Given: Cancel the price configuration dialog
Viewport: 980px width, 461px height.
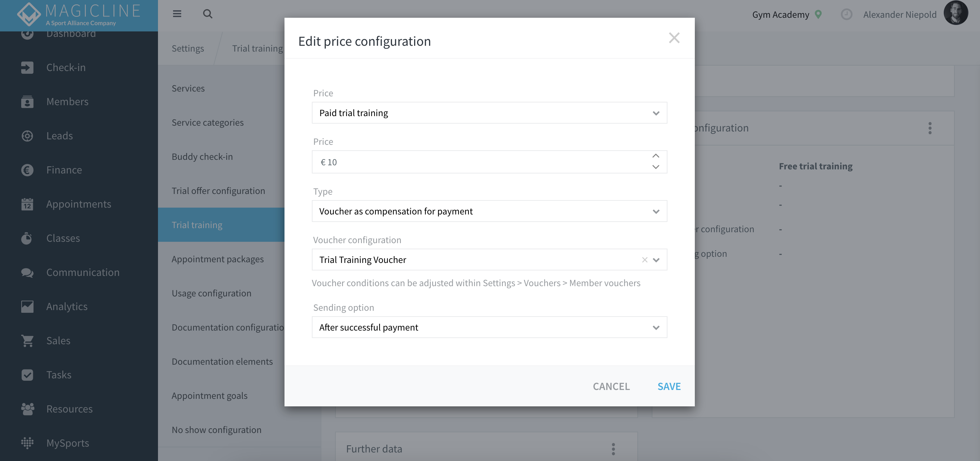Looking at the screenshot, I should point(611,386).
